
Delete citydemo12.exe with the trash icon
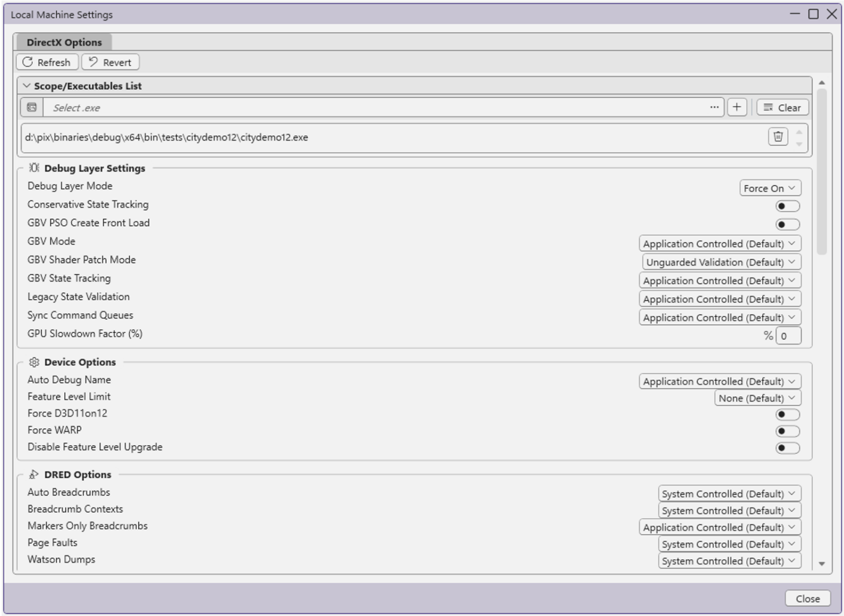pos(777,137)
